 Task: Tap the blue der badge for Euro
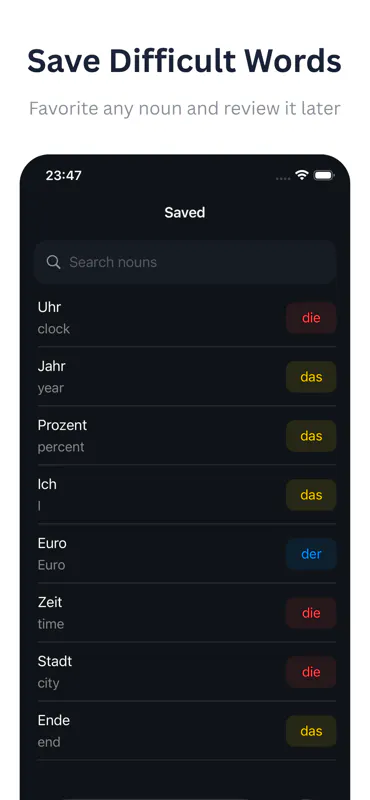coord(311,554)
